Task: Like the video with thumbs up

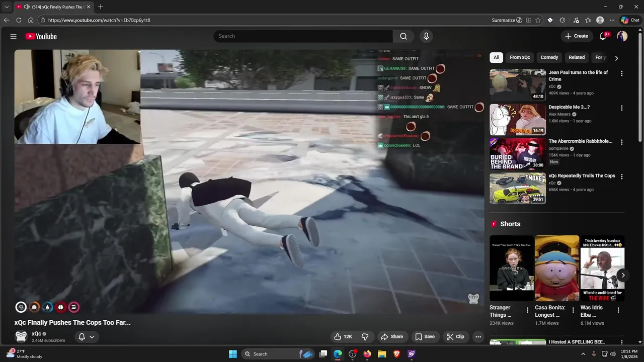Action: (x=343, y=337)
